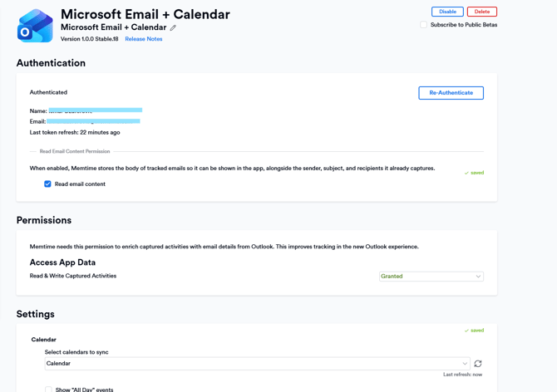Uncheck the Read email content checkbox

coord(47,184)
